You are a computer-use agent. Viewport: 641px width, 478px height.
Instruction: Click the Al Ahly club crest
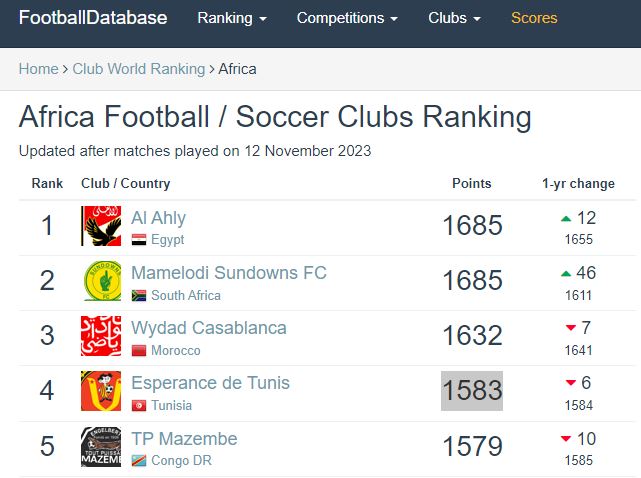(x=101, y=226)
